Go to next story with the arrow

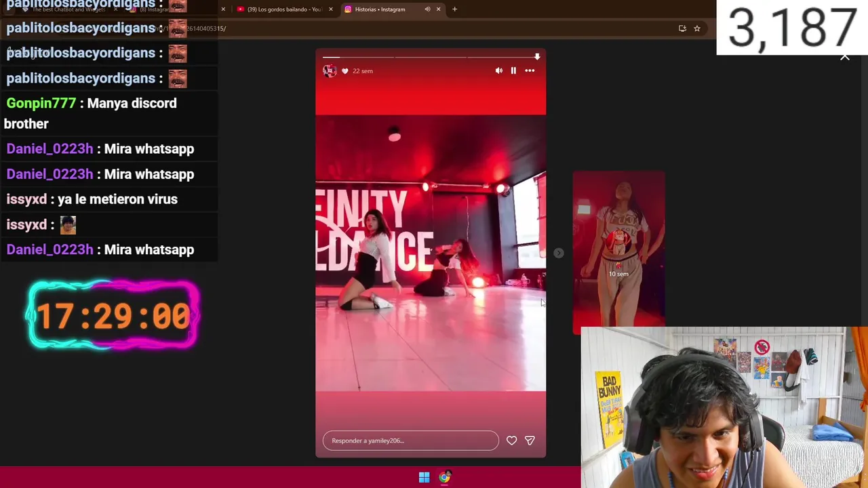558,253
